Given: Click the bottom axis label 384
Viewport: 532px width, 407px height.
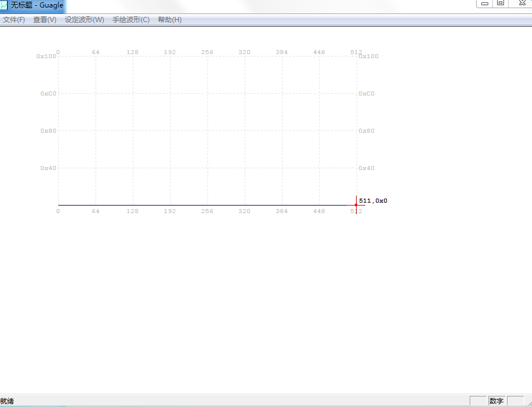Looking at the screenshot, I should (x=281, y=211).
